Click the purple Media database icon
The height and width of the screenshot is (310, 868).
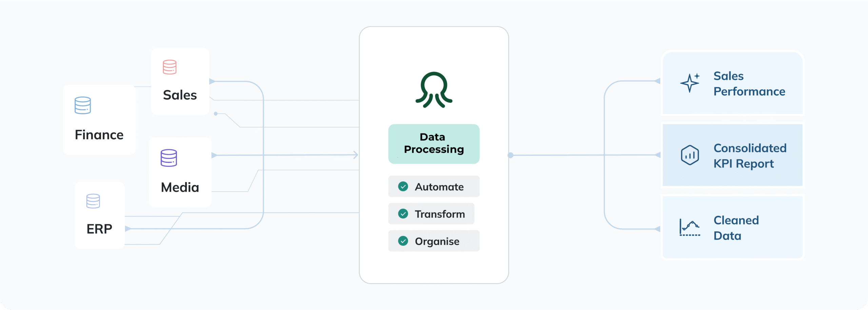[x=169, y=158]
